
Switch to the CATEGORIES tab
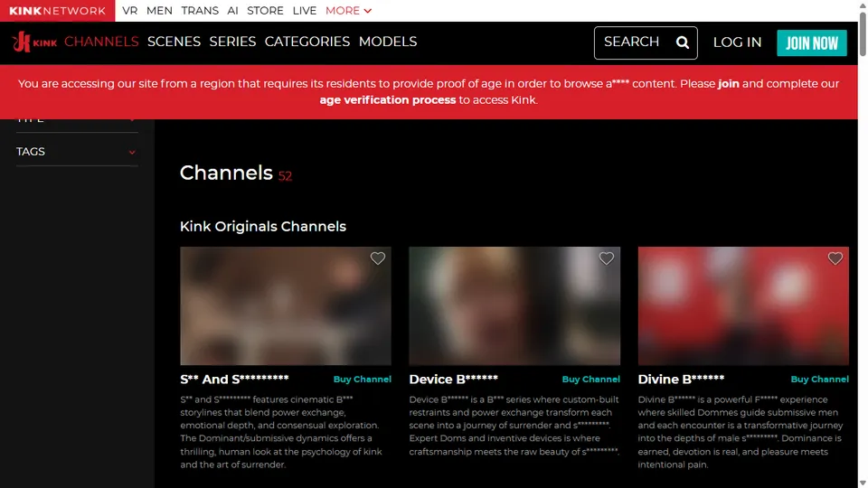pyautogui.click(x=307, y=42)
